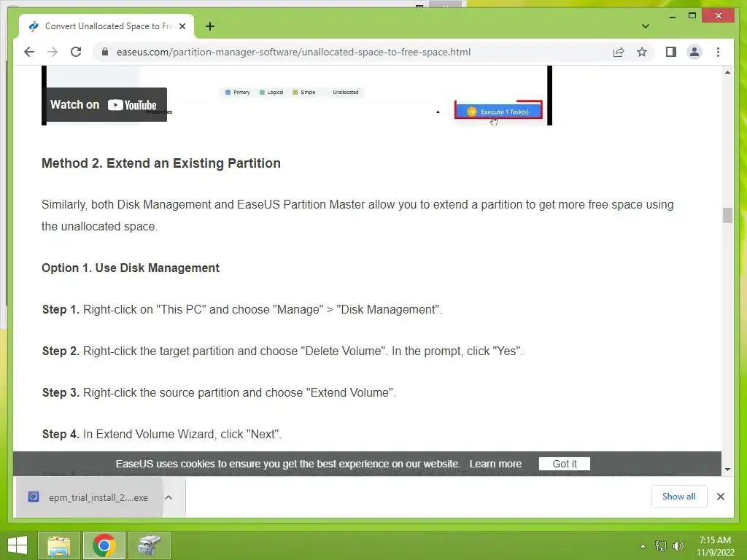The width and height of the screenshot is (747, 560).
Task: Click the Step 2 Delete Volume text
Action: tap(282, 351)
